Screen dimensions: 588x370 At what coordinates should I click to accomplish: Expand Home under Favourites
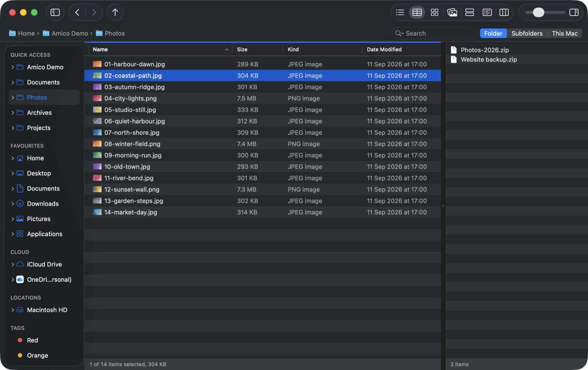[x=13, y=158]
